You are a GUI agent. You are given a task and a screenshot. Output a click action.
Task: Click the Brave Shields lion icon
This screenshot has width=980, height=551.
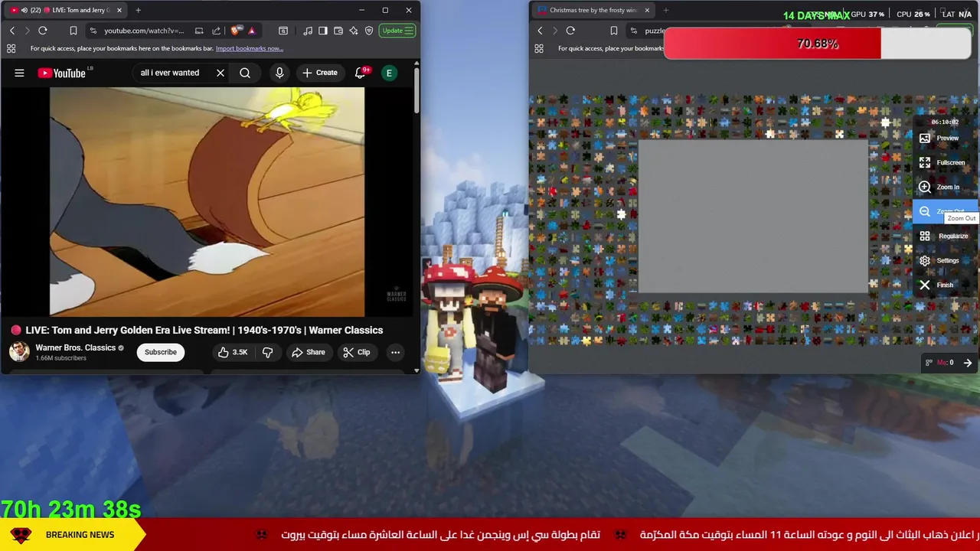point(235,31)
